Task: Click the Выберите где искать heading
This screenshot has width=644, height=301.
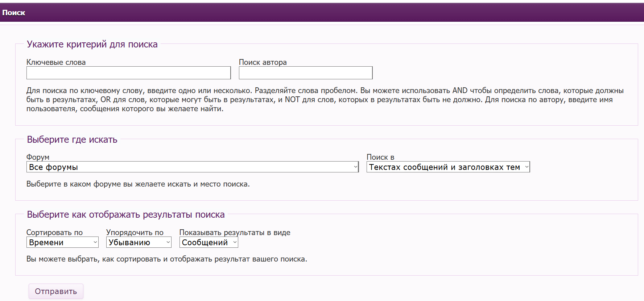Action: pos(72,139)
